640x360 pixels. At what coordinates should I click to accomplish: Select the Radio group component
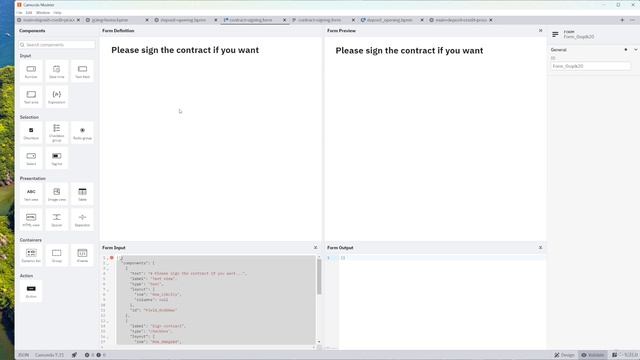click(x=82, y=133)
